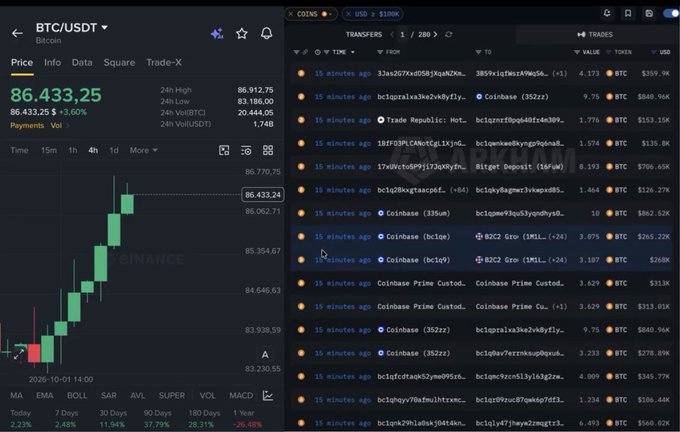This screenshot has width=680, height=432.
Task: Open the USD column filter
Action: (654, 52)
